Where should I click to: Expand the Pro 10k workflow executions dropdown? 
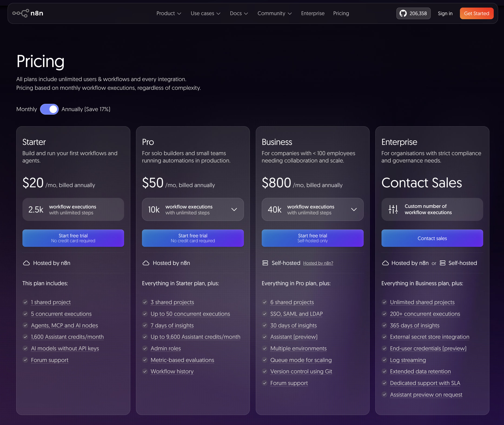point(193,210)
